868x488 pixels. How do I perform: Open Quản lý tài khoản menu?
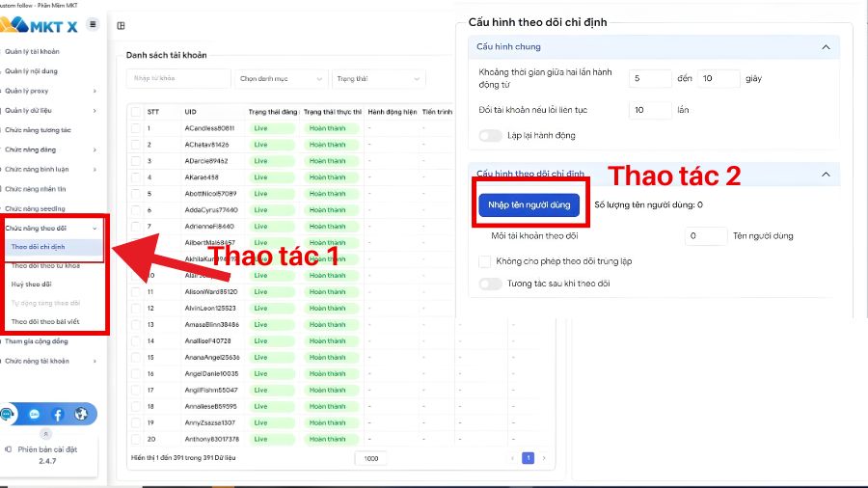tap(32, 51)
